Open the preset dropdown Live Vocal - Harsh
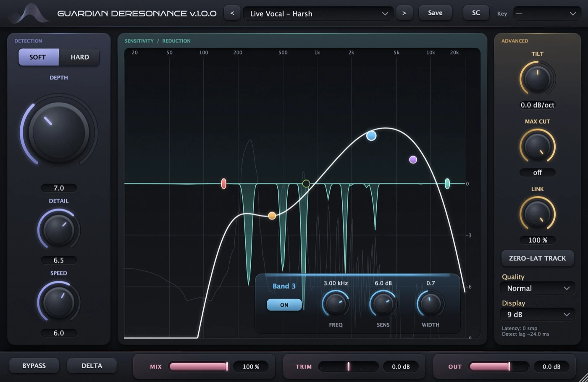The height and width of the screenshot is (382, 588). [318, 13]
